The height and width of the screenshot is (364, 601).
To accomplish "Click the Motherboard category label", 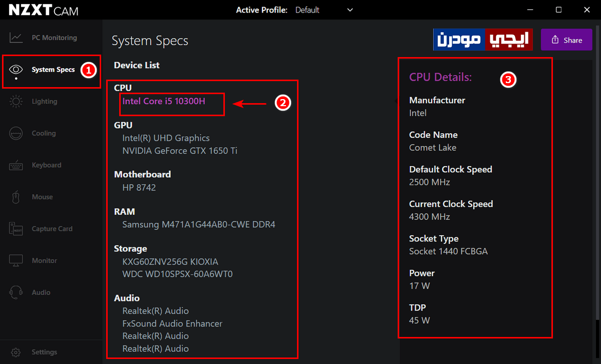I will pos(142,174).
